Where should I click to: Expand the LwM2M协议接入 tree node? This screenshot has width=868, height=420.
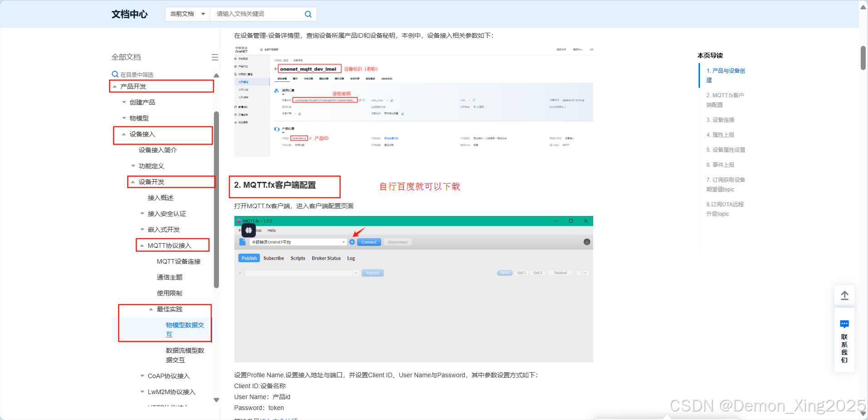click(142, 392)
